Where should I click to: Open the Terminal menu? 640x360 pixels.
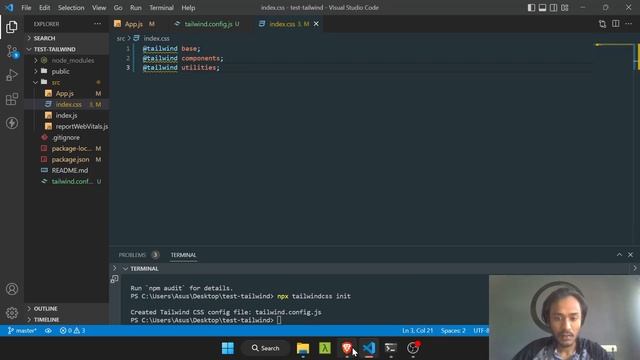161,8
